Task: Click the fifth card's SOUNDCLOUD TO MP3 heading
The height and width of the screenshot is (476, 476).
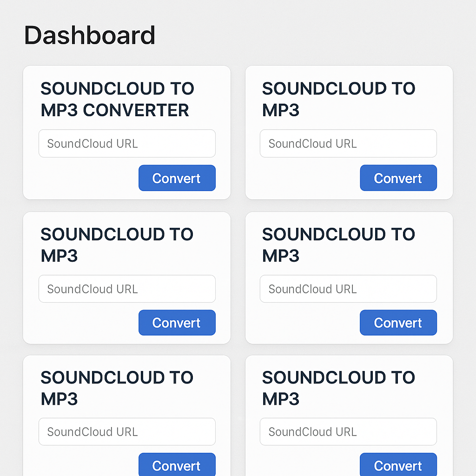Action: [x=117, y=388]
